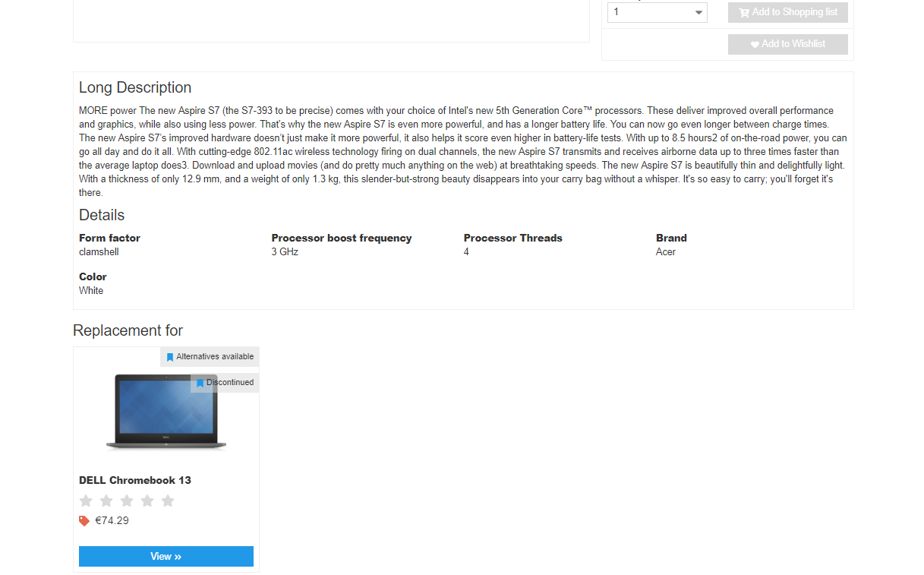Click the Long Description heading

135,87
